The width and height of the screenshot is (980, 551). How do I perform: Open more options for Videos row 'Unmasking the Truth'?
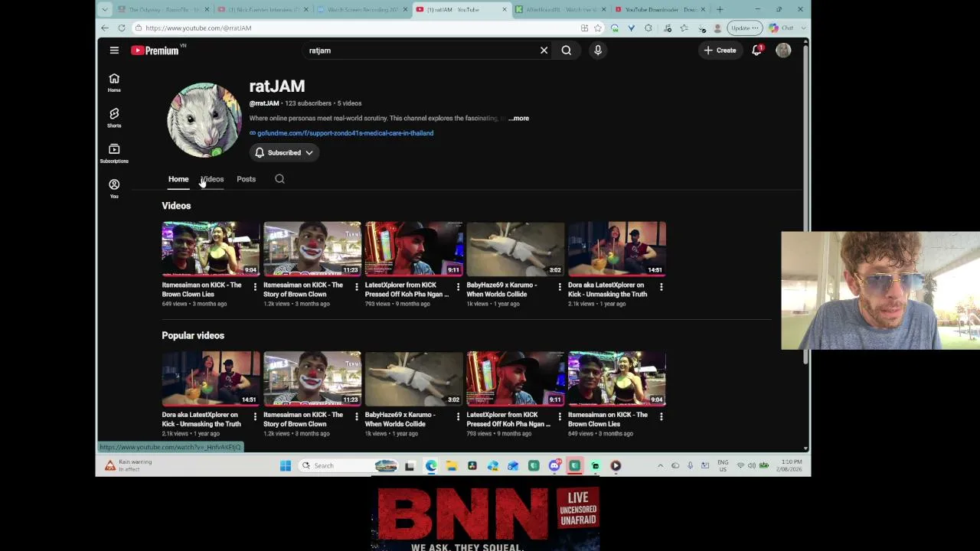coord(661,287)
